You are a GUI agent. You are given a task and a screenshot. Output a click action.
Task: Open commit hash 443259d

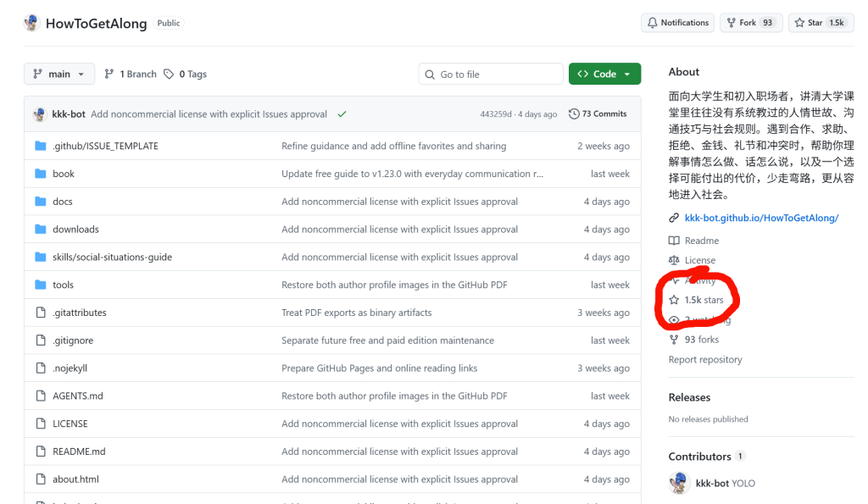495,114
